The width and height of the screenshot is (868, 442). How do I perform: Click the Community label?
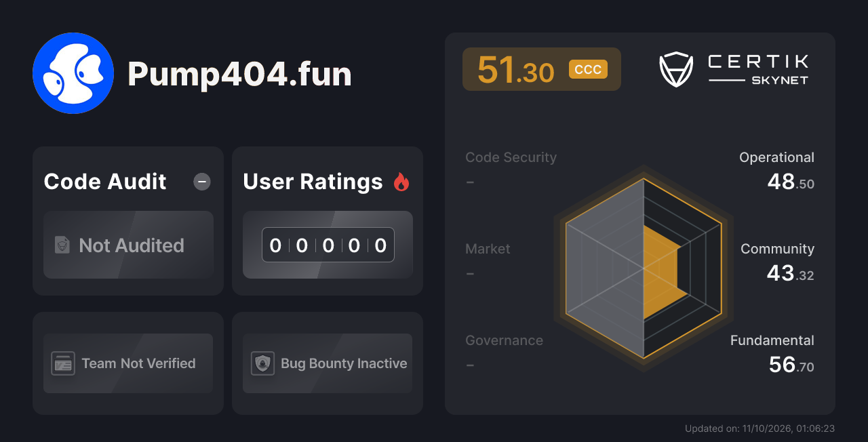pos(777,249)
